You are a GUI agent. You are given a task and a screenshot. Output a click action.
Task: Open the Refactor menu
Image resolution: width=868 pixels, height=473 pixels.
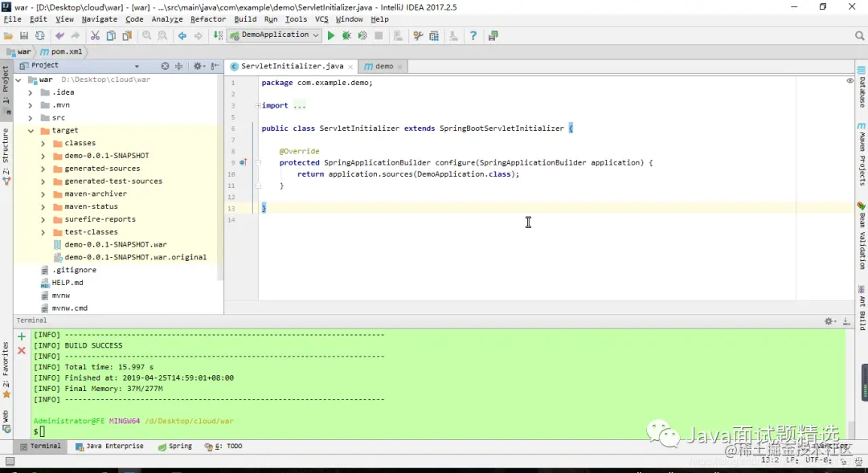207,19
